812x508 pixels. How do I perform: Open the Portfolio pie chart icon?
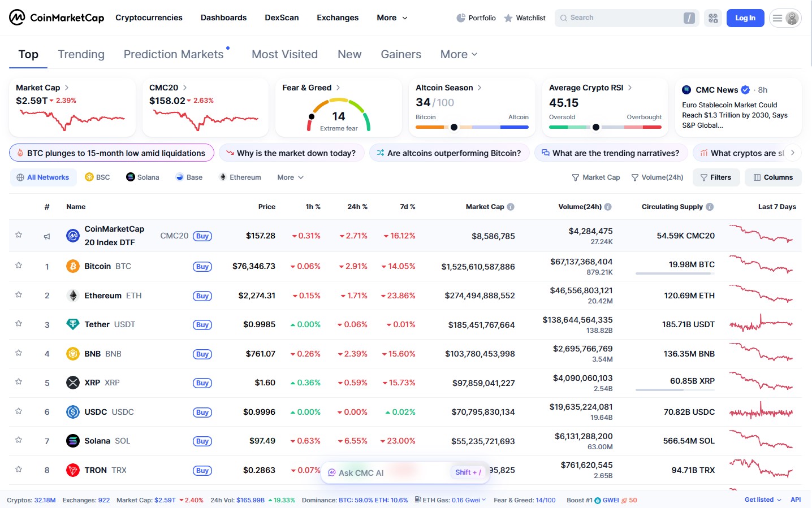coord(461,18)
